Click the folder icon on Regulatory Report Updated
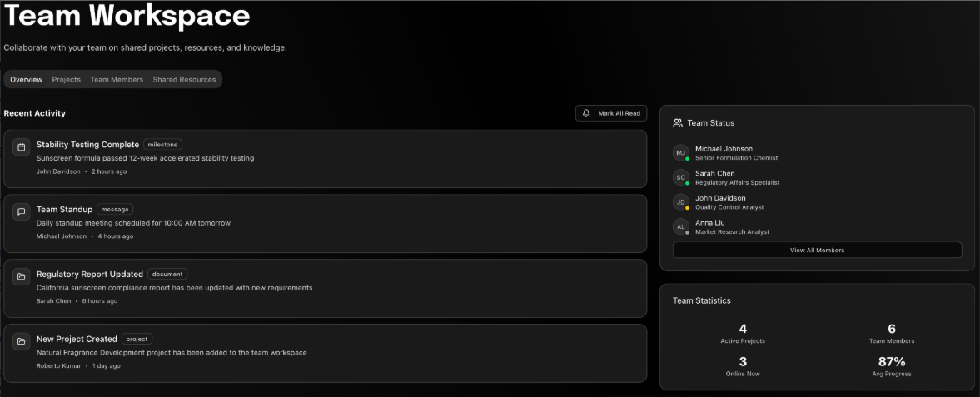This screenshot has width=980, height=397. 22,276
